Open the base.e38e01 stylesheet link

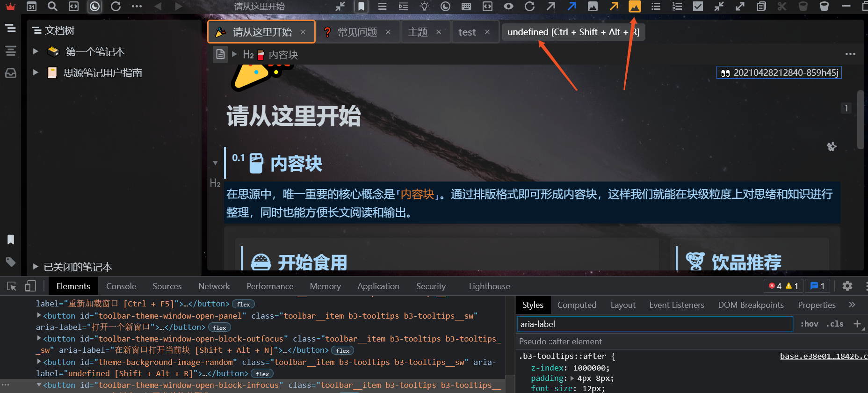pyautogui.click(x=824, y=356)
